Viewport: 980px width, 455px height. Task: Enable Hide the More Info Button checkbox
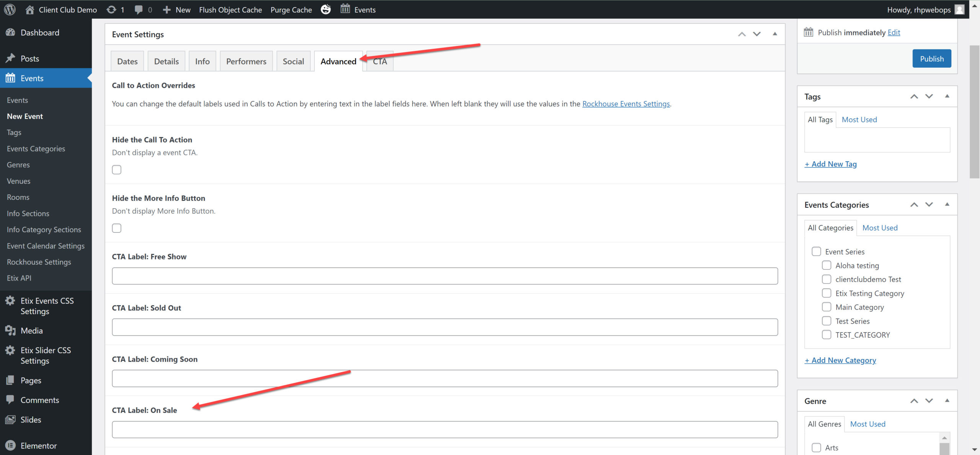click(x=117, y=228)
